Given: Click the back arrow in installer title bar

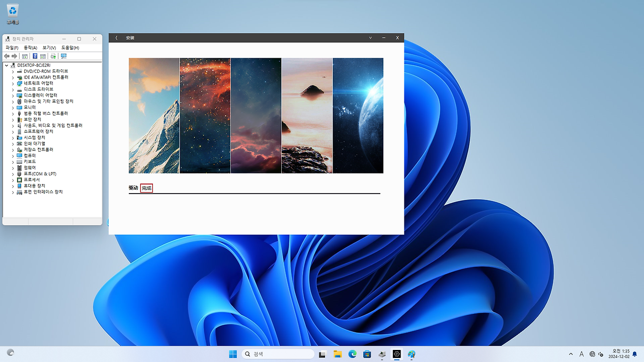Looking at the screenshot, I should [117, 38].
